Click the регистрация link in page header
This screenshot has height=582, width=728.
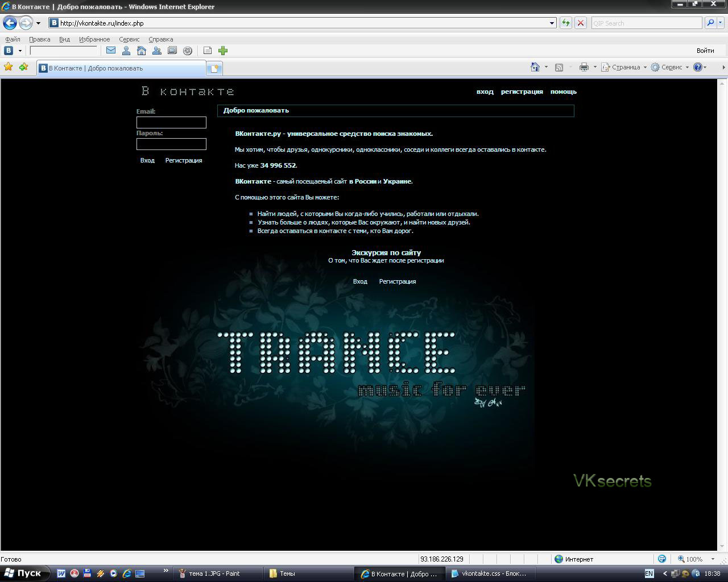(522, 92)
